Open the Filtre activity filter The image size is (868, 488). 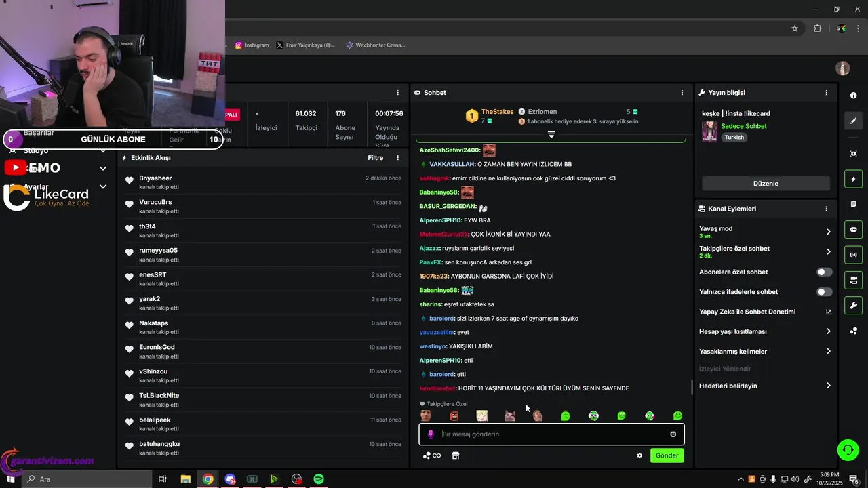pyautogui.click(x=375, y=158)
